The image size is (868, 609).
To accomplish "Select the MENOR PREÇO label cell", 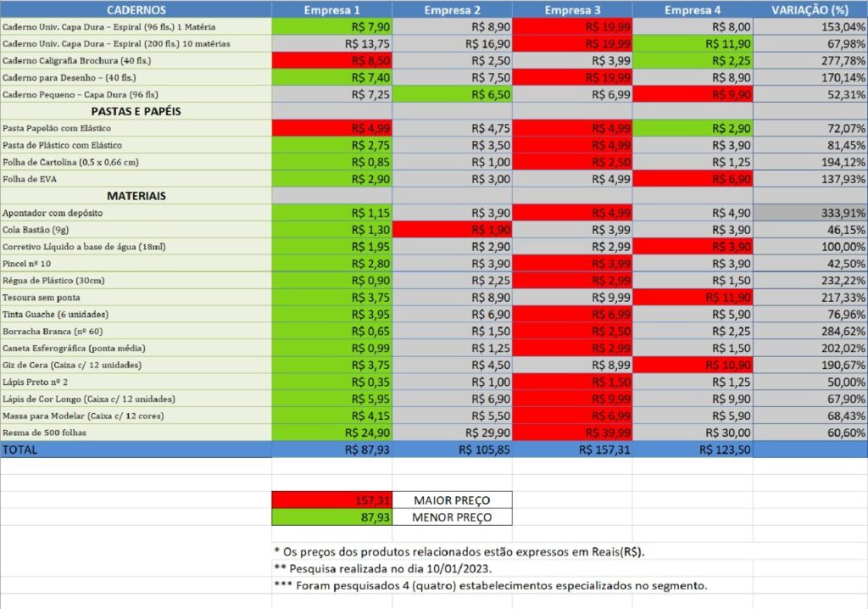I will coord(453,517).
